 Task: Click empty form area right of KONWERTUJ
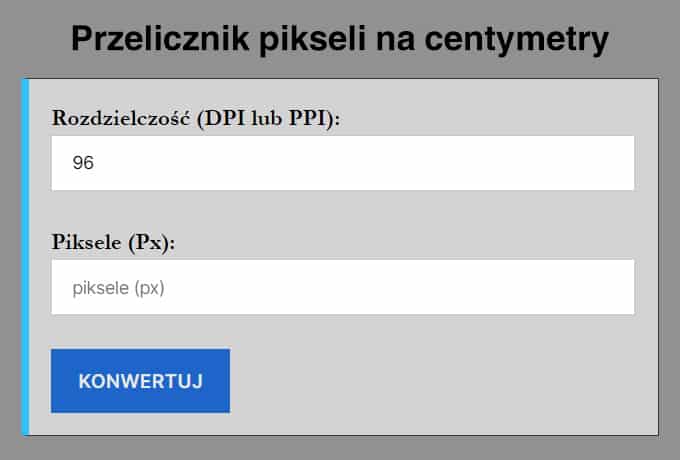[x=440, y=380]
